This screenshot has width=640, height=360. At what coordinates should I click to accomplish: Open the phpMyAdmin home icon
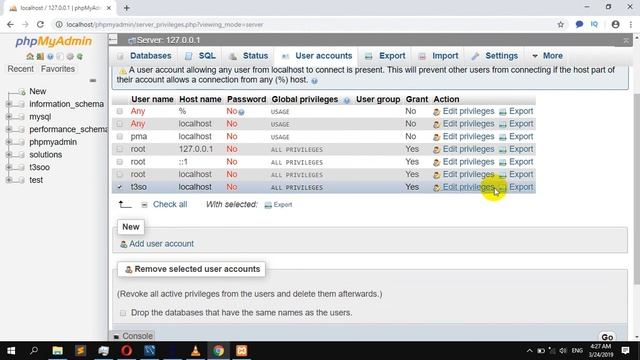tap(30, 56)
